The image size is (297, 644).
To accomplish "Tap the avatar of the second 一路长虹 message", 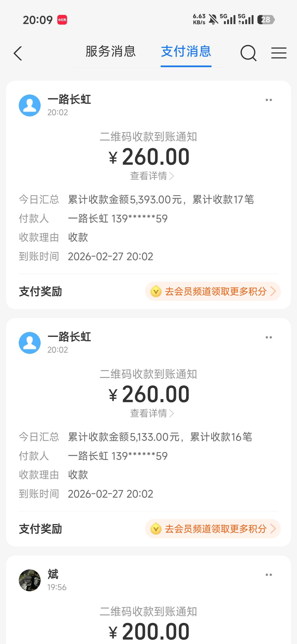I will pos(30,343).
